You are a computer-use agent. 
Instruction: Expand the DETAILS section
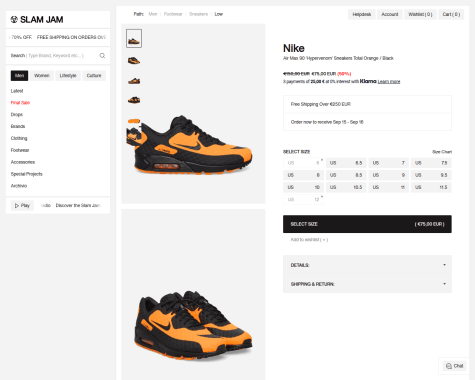pyautogui.click(x=367, y=265)
